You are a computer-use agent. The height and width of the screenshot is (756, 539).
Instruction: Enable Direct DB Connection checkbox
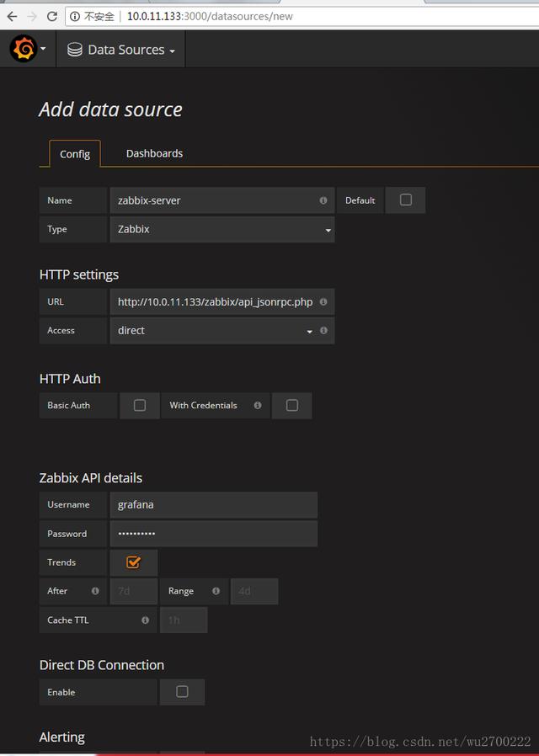pyautogui.click(x=182, y=692)
